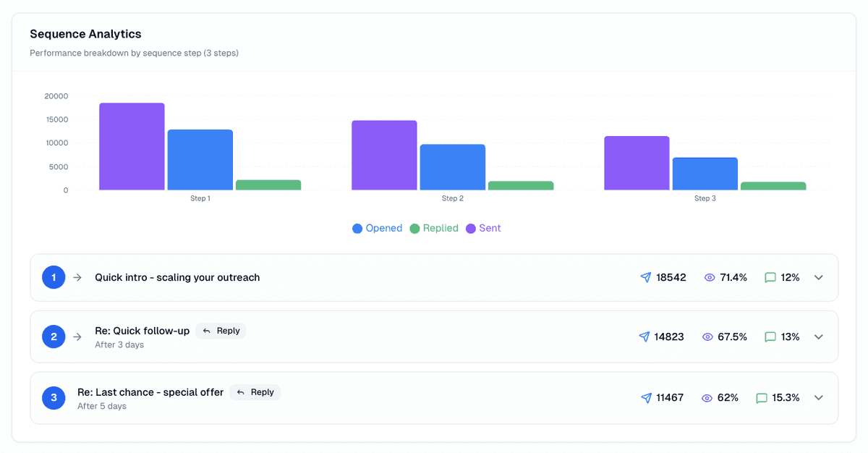Expand the Re: Quick follow-up row
This screenshot has height=453, width=868.
(818, 336)
